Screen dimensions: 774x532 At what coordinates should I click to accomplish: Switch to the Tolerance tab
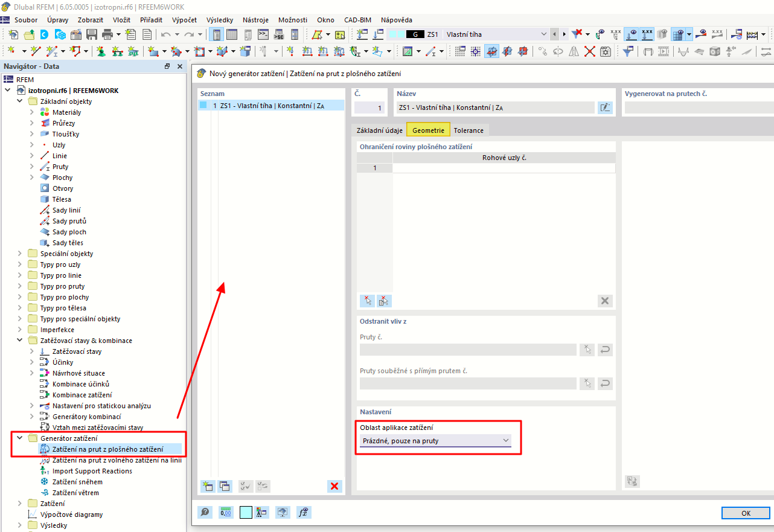coord(469,129)
